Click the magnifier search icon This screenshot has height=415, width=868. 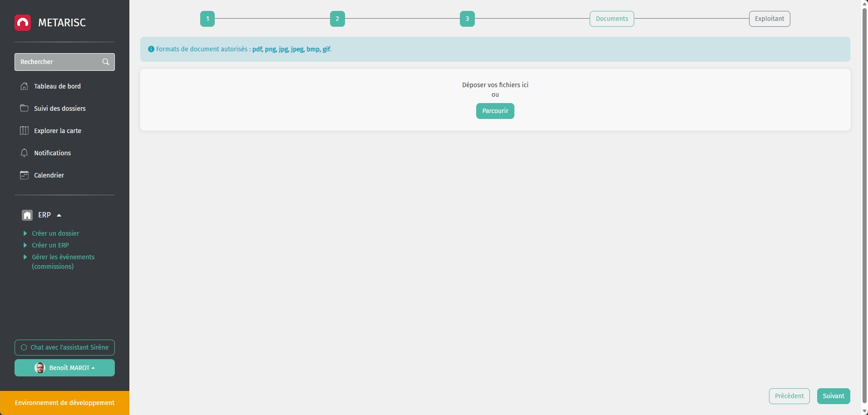coord(106,62)
